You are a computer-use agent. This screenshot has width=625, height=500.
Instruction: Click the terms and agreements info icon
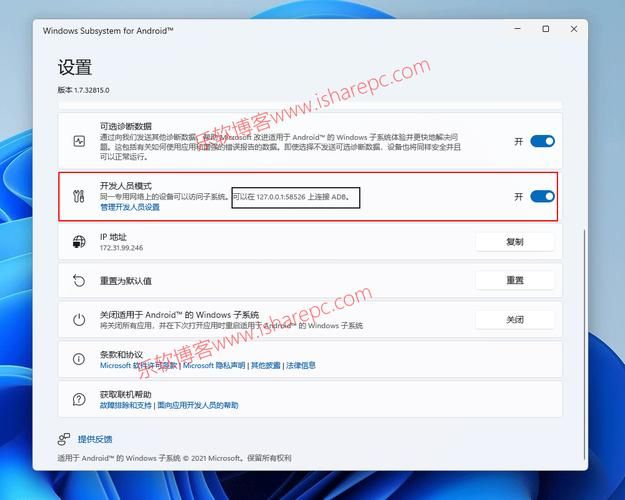79,360
